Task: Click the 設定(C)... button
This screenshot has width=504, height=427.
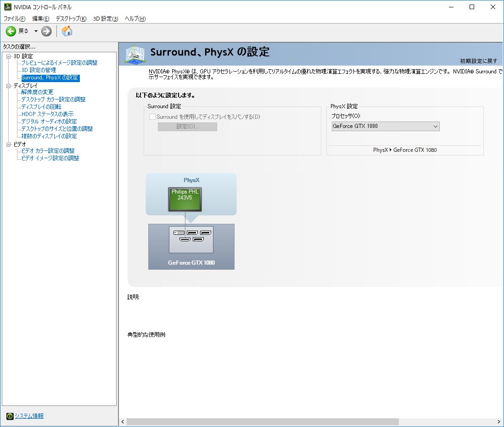Action: [x=187, y=127]
